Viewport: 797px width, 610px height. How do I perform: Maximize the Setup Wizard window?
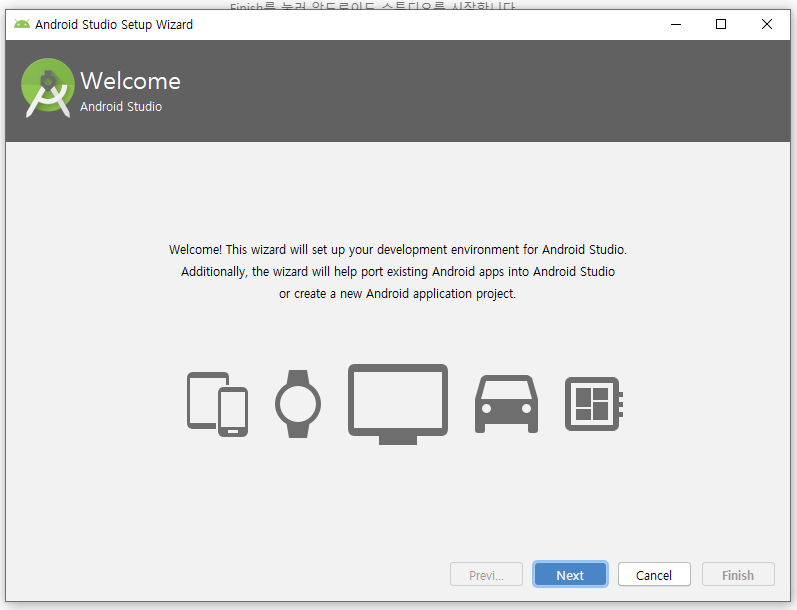(721, 24)
